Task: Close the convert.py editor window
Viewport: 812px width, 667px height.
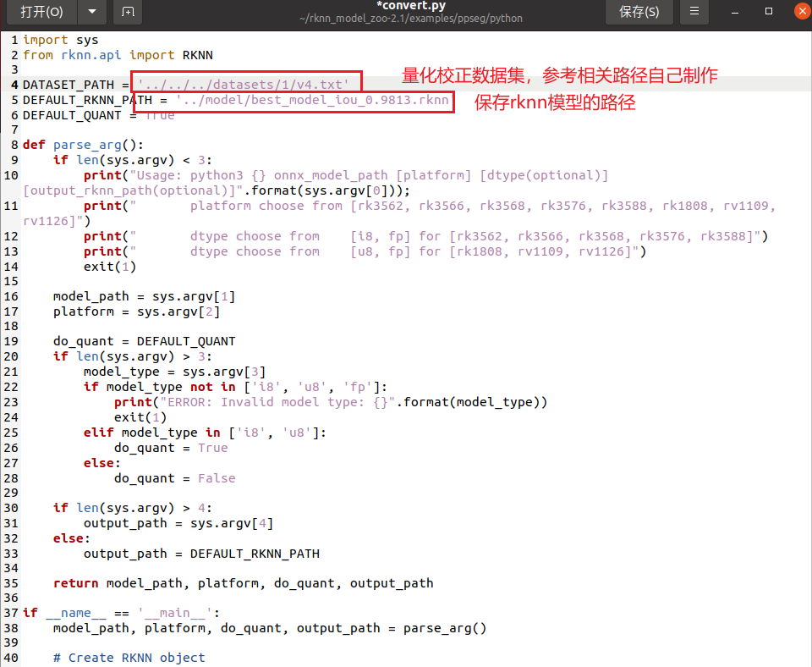Action: (x=802, y=11)
